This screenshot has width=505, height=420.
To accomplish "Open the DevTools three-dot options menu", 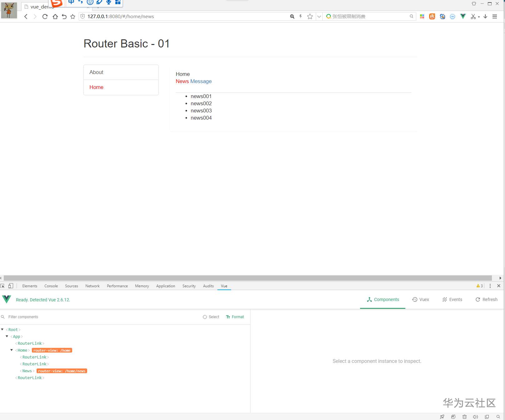I will click(x=490, y=286).
